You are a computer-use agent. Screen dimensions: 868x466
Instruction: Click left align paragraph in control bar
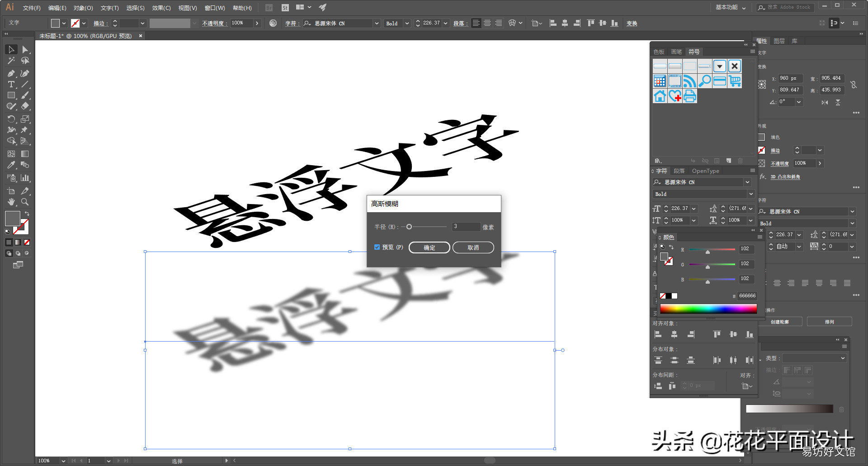(476, 23)
